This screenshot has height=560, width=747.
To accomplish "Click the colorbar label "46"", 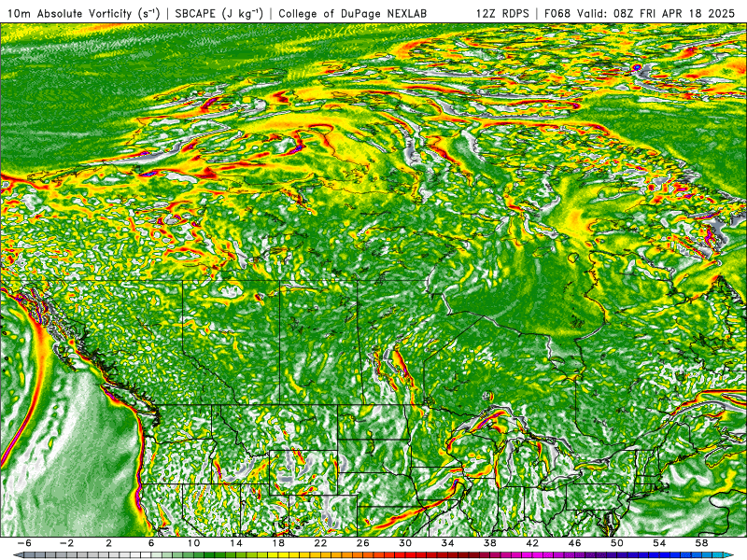I will pyautogui.click(x=574, y=543).
